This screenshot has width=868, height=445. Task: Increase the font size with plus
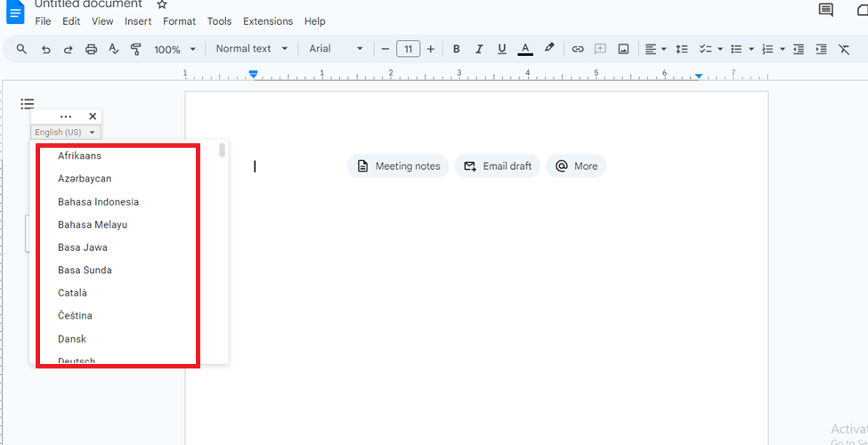click(x=431, y=49)
